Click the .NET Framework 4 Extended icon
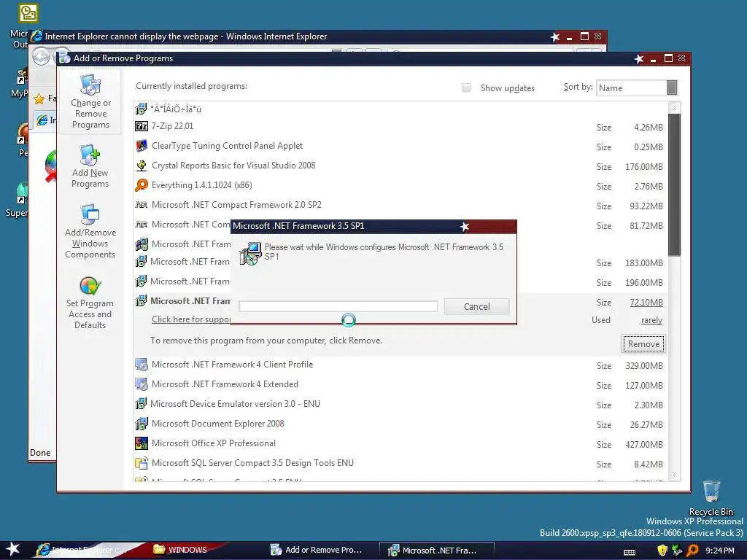This screenshot has height=560, width=747. 142,384
